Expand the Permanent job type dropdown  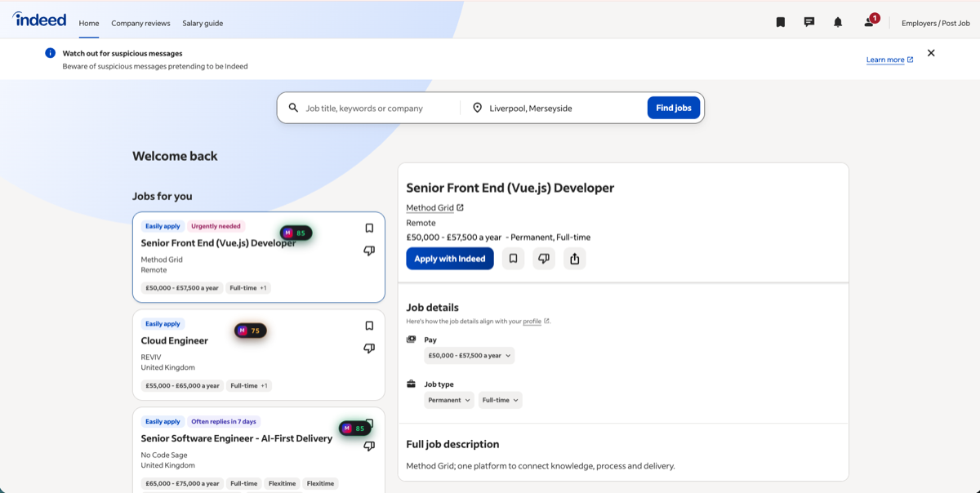click(x=450, y=400)
